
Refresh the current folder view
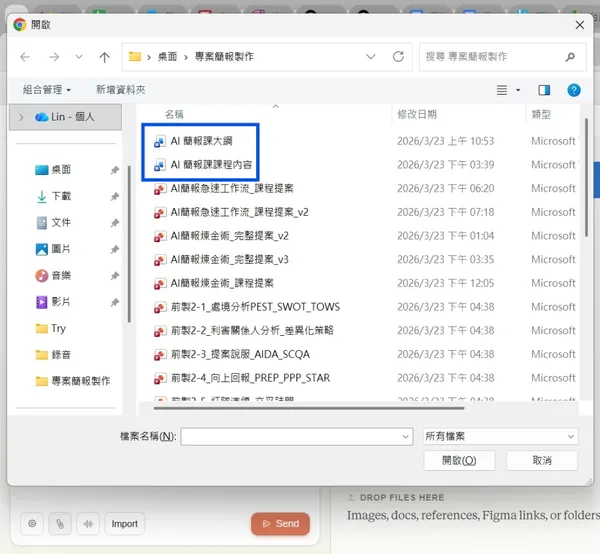398,57
